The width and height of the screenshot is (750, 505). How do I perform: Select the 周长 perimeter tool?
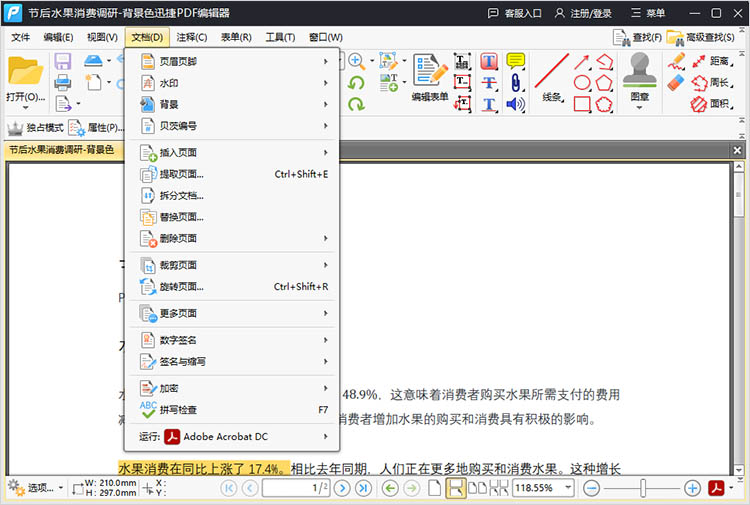click(x=713, y=83)
